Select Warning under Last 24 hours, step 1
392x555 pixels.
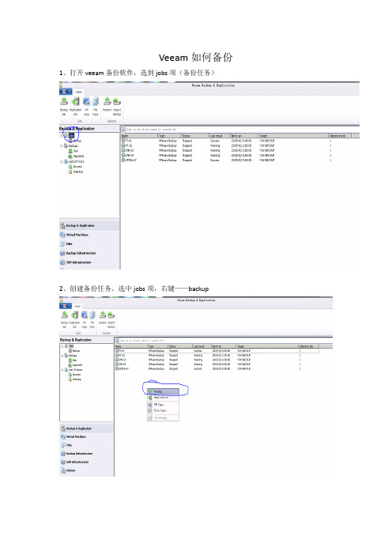[75, 172]
